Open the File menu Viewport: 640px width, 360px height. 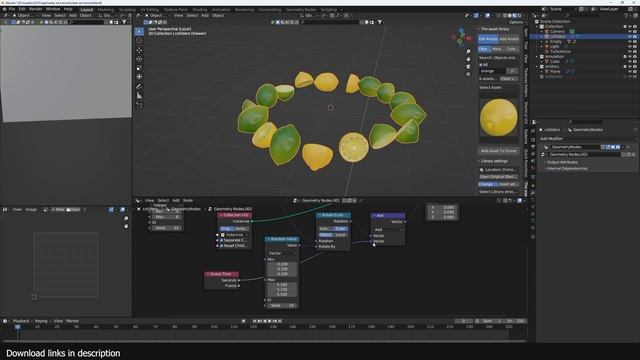pyautogui.click(x=11, y=9)
